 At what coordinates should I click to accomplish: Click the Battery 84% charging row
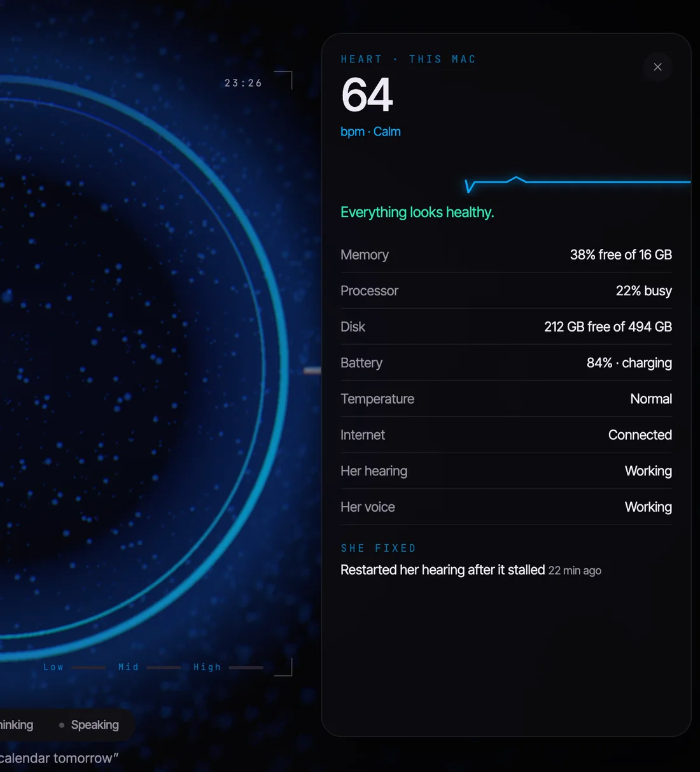tap(506, 363)
